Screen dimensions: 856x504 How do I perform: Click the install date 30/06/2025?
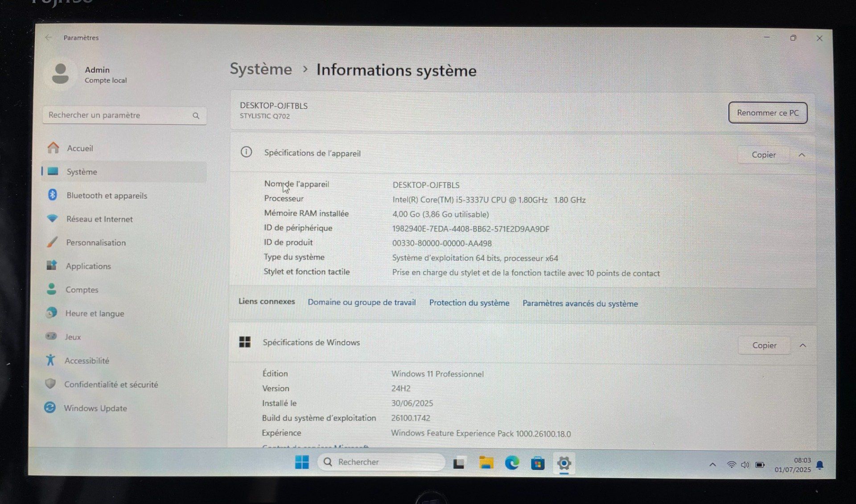412,403
